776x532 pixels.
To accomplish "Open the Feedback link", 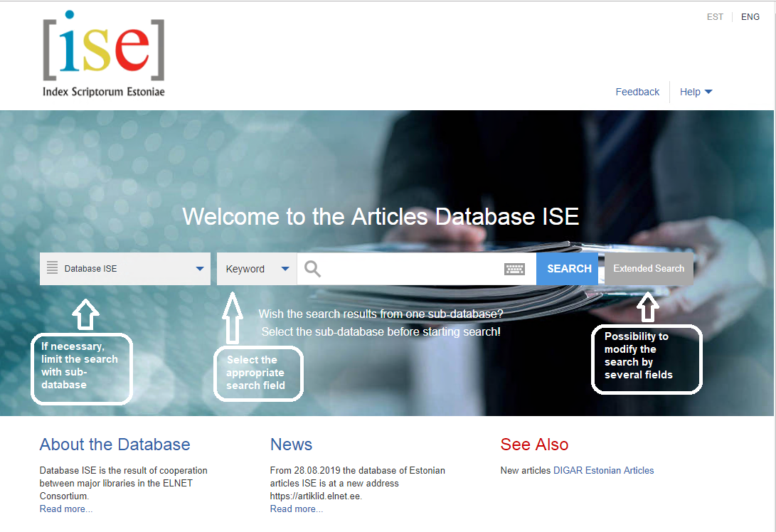I will click(637, 92).
